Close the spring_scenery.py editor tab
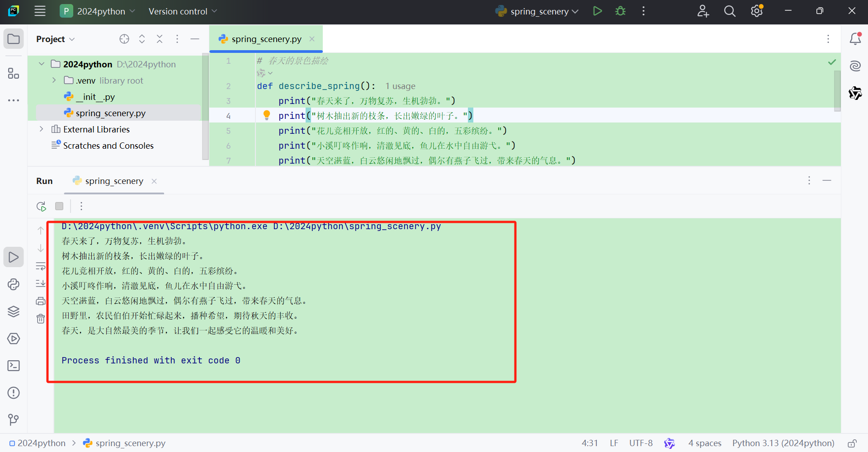The image size is (868, 452). 312,39
